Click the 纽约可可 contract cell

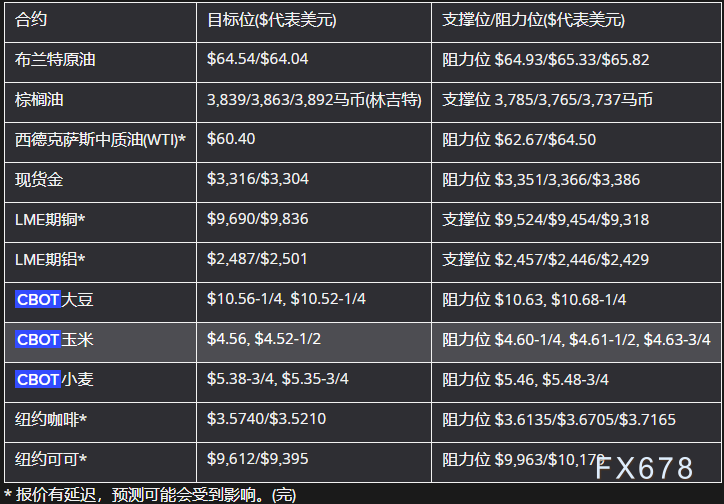(51, 460)
